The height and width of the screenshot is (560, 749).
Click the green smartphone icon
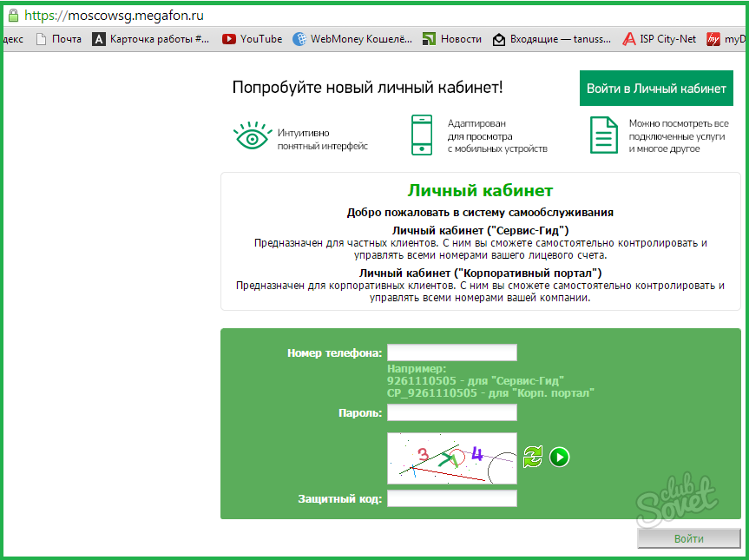click(422, 135)
